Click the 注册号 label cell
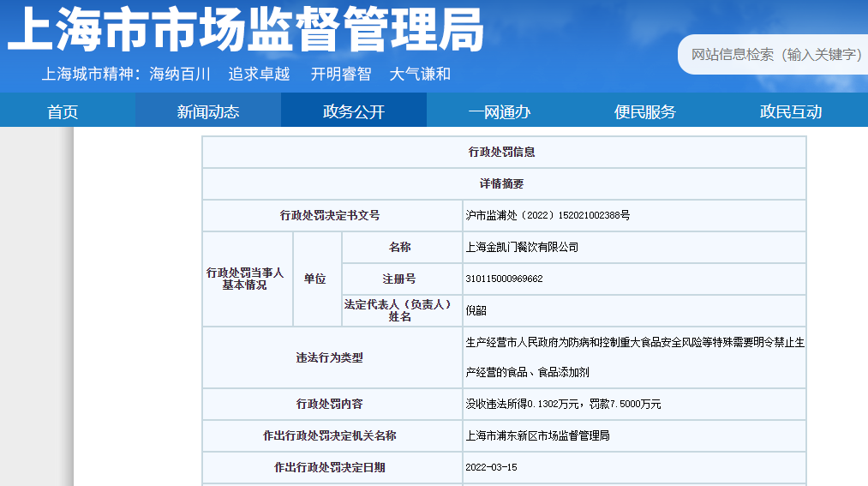868x486 pixels. point(402,279)
